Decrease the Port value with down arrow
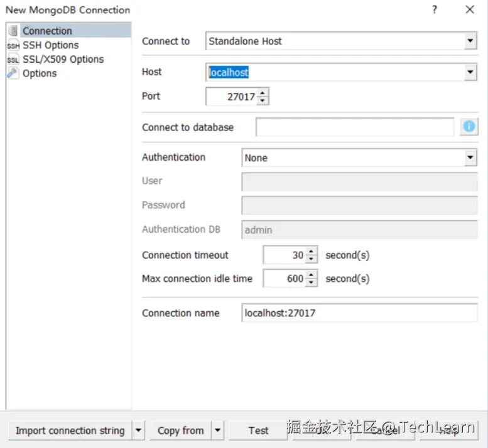 pos(263,101)
